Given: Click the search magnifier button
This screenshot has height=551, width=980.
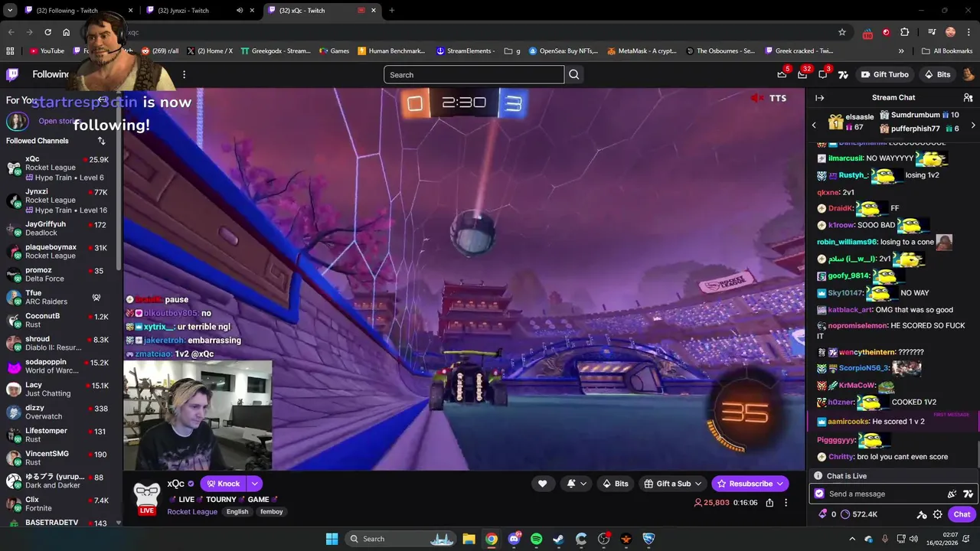Looking at the screenshot, I should click(x=574, y=74).
